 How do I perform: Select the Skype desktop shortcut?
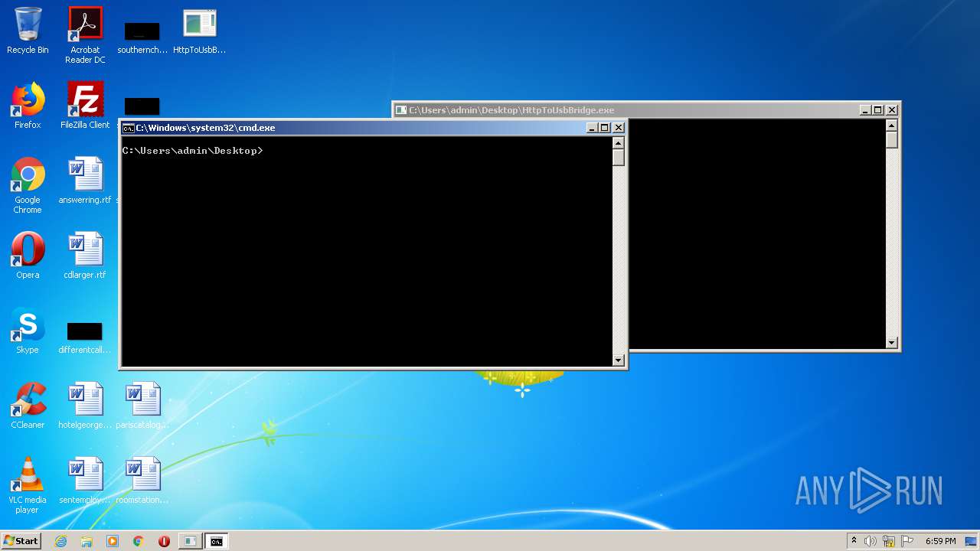tap(28, 331)
